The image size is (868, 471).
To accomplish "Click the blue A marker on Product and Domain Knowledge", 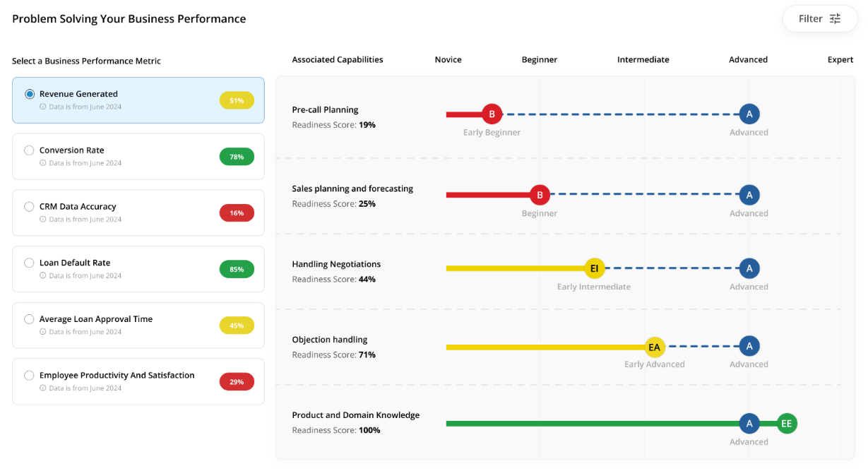I will [749, 423].
